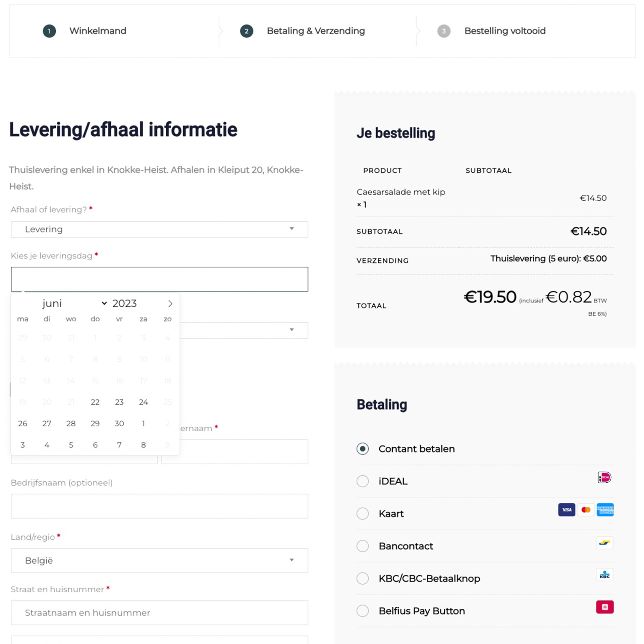Click the Bancontact logo icon
Viewport: 644px width, 644px height.
(x=604, y=542)
